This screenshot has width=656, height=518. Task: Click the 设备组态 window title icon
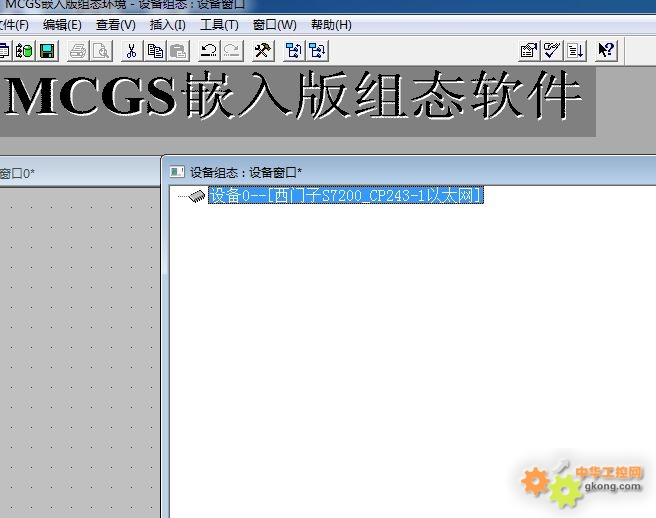(x=177, y=172)
